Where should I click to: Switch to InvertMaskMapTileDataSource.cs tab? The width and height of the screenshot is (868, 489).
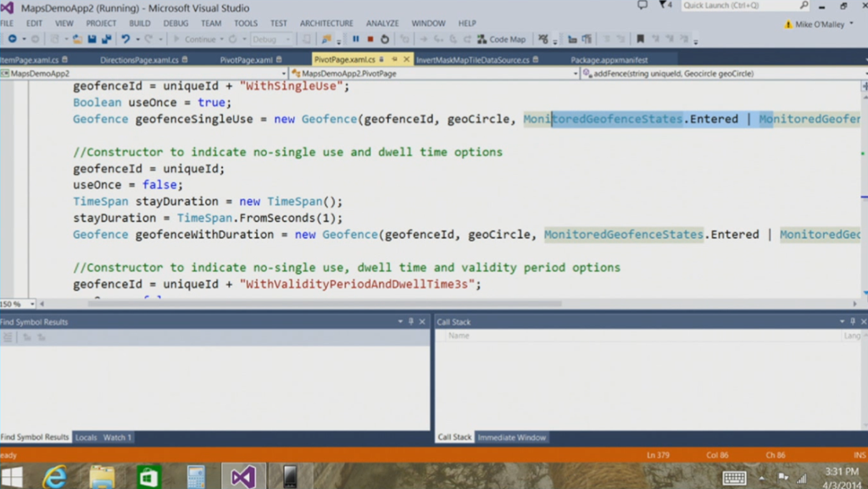[473, 59]
